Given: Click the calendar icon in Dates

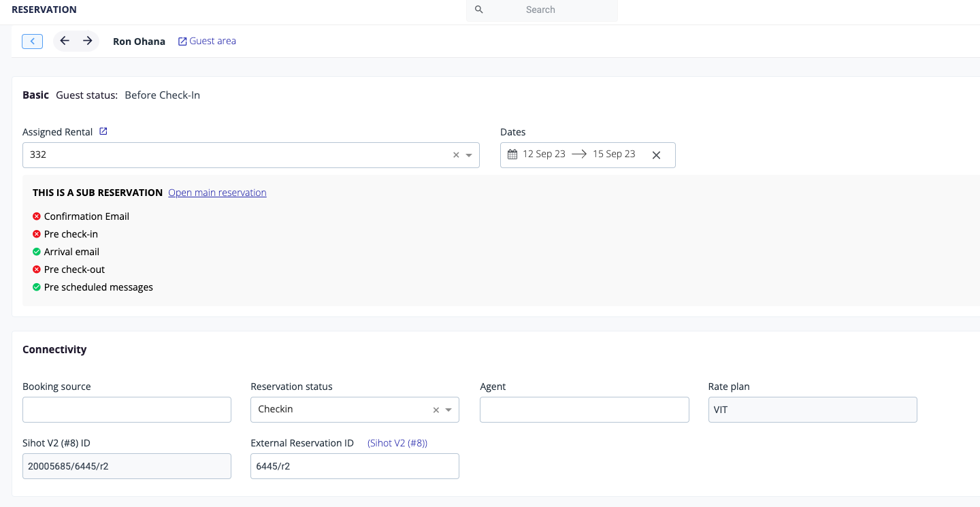Looking at the screenshot, I should tap(512, 154).
